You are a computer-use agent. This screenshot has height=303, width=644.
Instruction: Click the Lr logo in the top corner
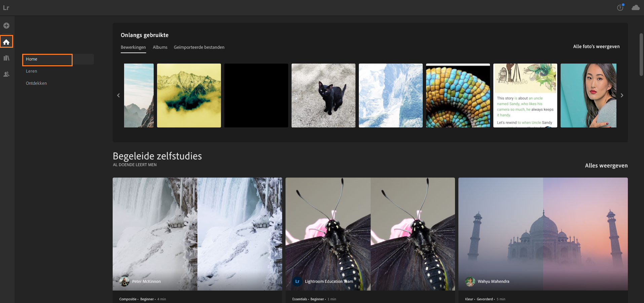pyautogui.click(x=6, y=8)
